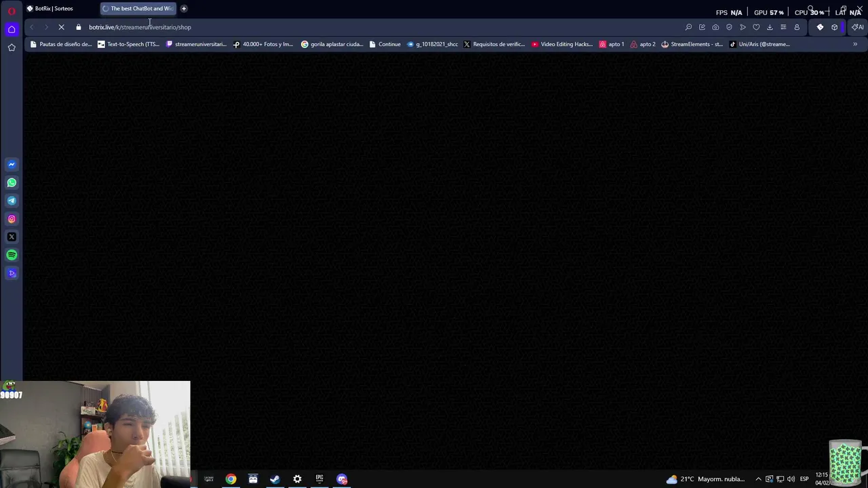
Task: Open the downloads icon
Action: 770,27
